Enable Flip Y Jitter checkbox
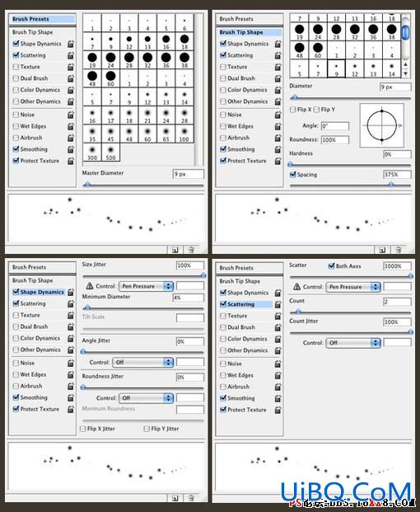The width and height of the screenshot is (420, 512). [147, 429]
